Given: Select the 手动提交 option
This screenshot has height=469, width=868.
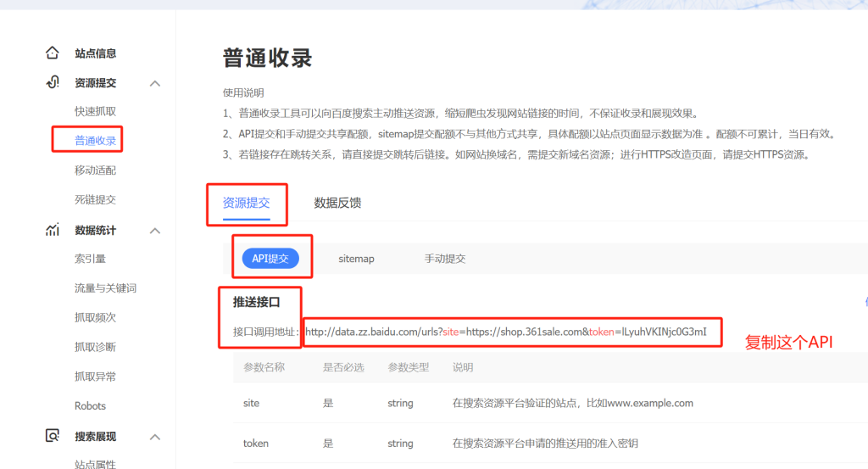Looking at the screenshot, I should (x=444, y=259).
